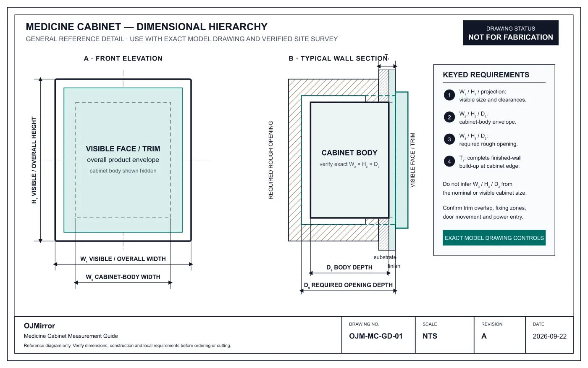Click the NOT FOR FABRICATION status box
This screenshot has width=588, height=368.
(x=511, y=33)
